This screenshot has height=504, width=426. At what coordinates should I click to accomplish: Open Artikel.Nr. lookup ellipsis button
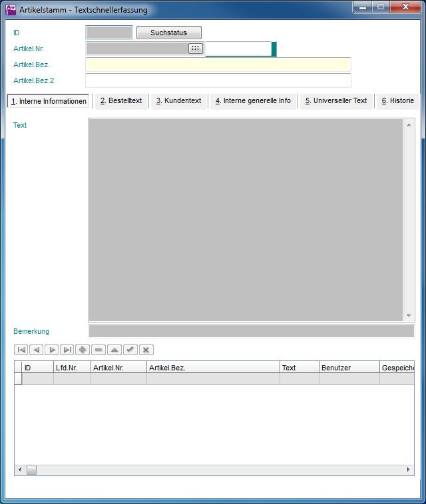195,49
